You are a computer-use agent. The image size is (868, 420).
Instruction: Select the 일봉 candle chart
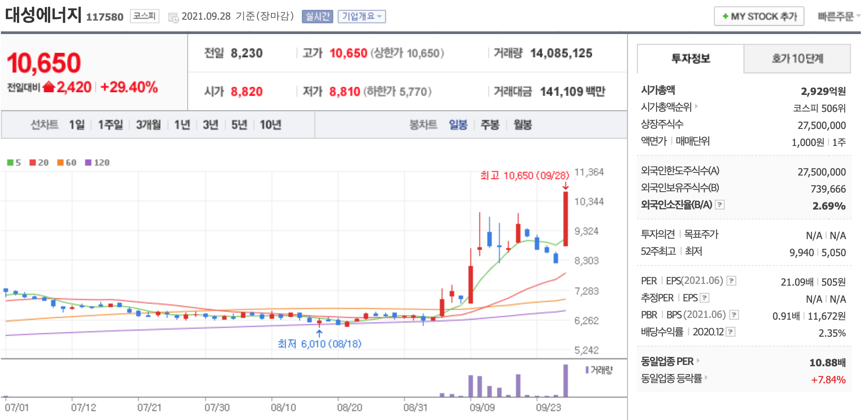click(458, 124)
